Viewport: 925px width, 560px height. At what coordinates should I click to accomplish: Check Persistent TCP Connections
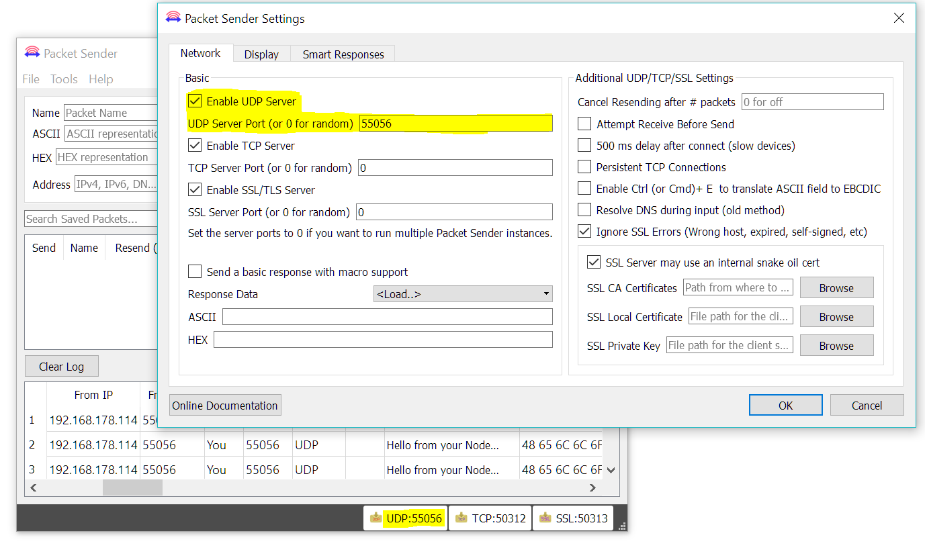pos(584,167)
